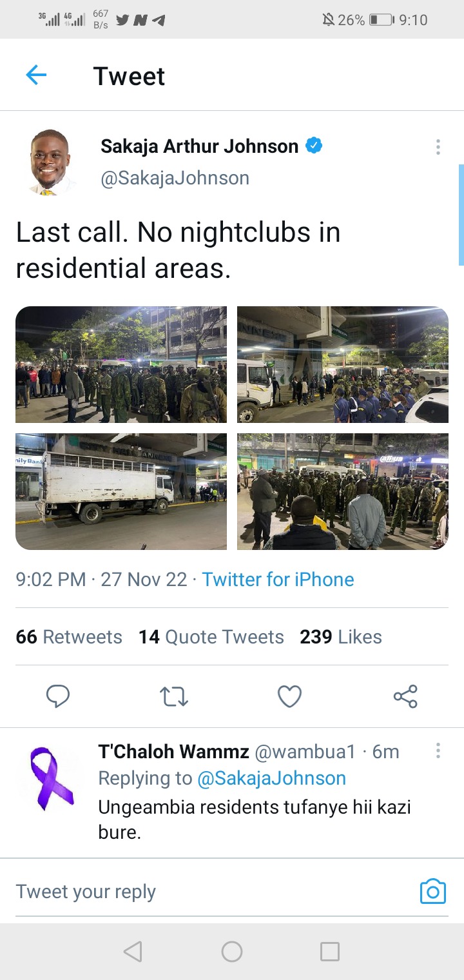The width and height of the screenshot is (464, 980).
Task: View the 14 Quote Tweets list
Action: [x=211, y=637]
